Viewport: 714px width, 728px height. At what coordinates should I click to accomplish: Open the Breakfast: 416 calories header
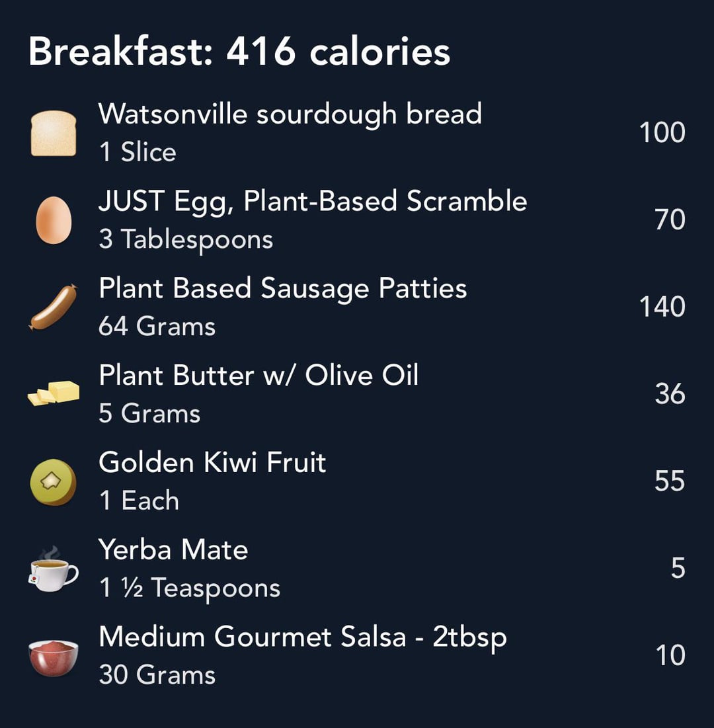point(239,51)
